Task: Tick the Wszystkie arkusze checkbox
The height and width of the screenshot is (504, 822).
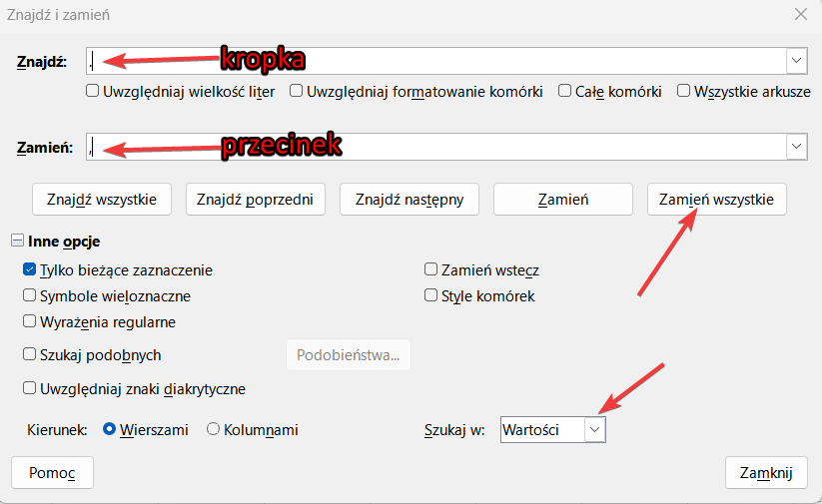Action: click(x=684, y=91)
